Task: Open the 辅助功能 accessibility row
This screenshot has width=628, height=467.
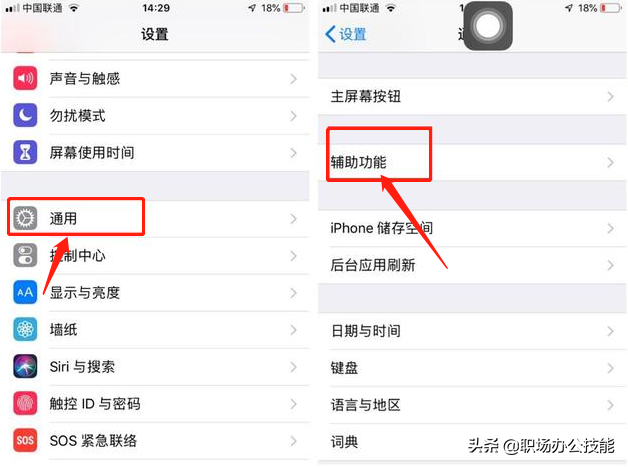Action: [472, 162]
